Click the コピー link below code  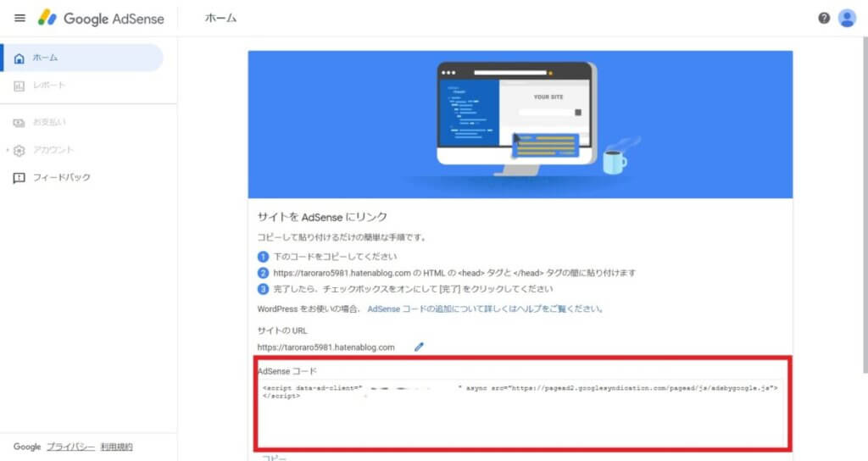pyautogui.click(x=274, y=458)
